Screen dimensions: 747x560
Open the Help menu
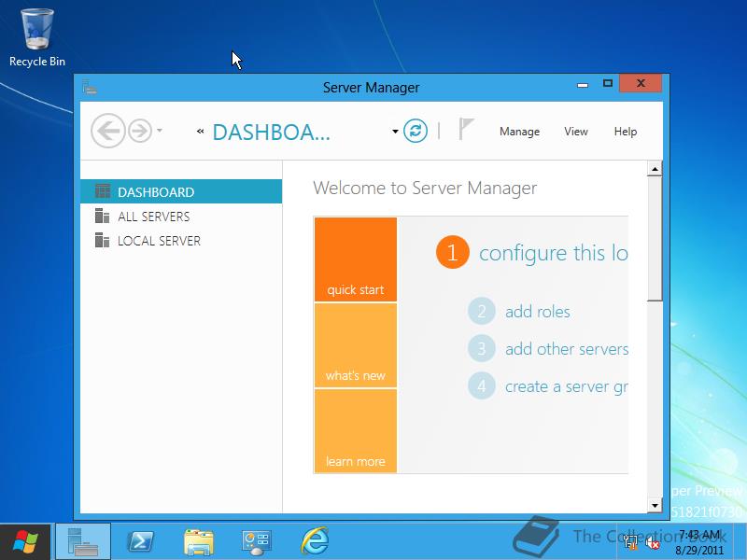pyautogui.click(x=625, y=132)
